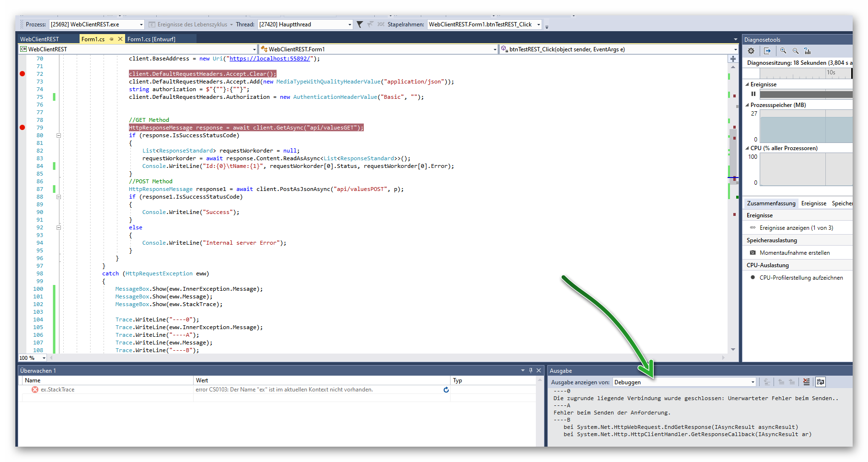
Task: Collapse the Ereignisse section in Diagnosetools
Action: tap(747, 84)
